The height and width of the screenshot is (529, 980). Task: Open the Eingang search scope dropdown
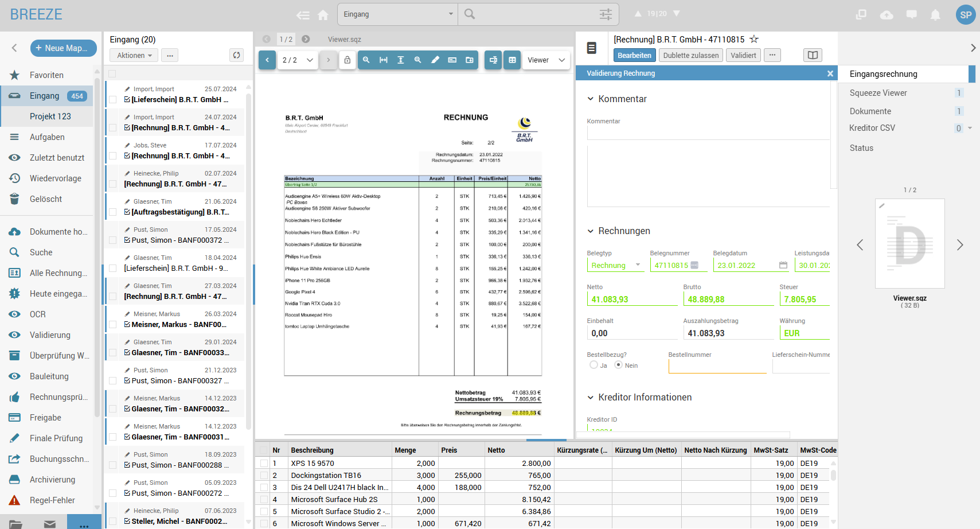tap(398, 14)
